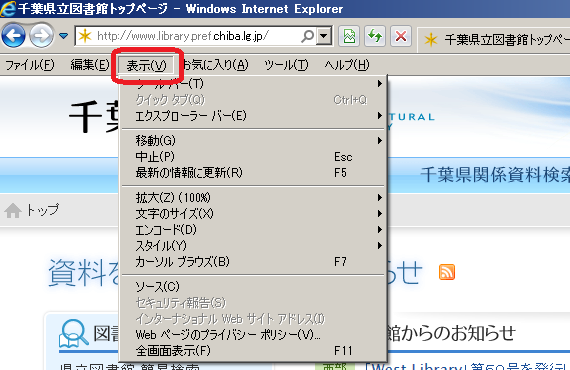The width and height of the screenshot is (570, 370).
Task: Click the home icon next to トップ
Action: [13, 210]
